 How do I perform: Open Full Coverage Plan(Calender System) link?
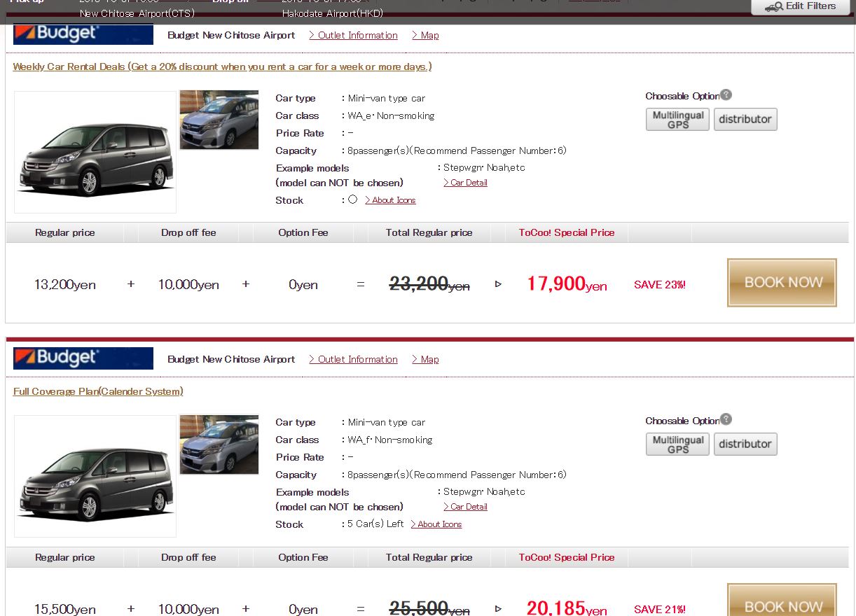point(98,391)
